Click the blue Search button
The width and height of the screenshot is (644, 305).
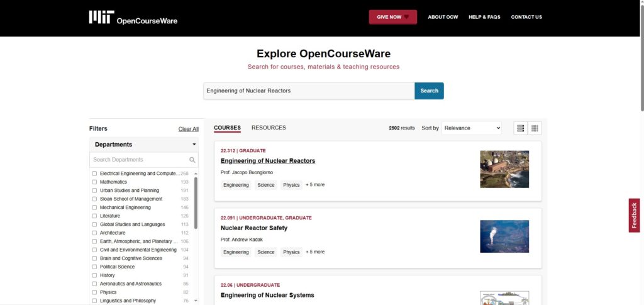[x=429, y=91]
